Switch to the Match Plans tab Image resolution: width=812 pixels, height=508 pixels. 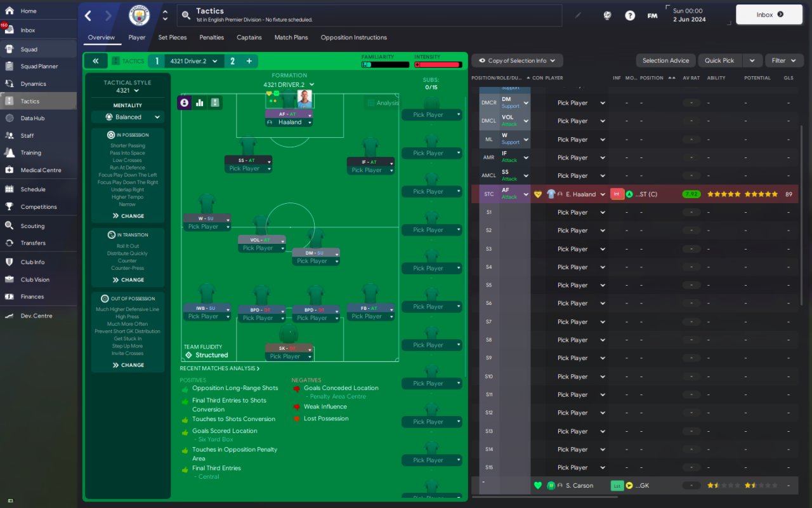pyautogui.click(x=291, y=37)
